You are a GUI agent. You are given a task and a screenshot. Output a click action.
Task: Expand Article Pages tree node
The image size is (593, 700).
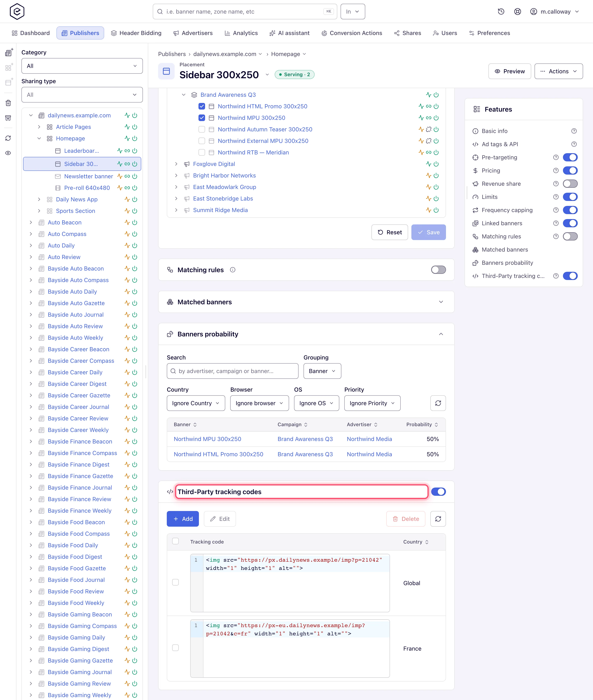39,127
